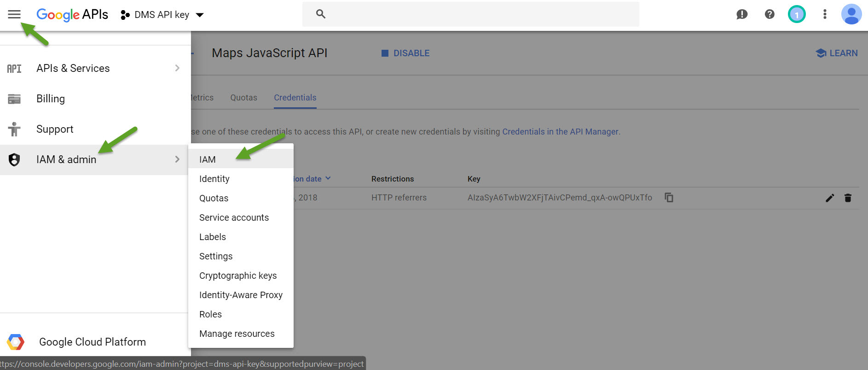Delete the API key with the trash icon
The width and height of the screenshot is (868, 370).
click(848, 198)
